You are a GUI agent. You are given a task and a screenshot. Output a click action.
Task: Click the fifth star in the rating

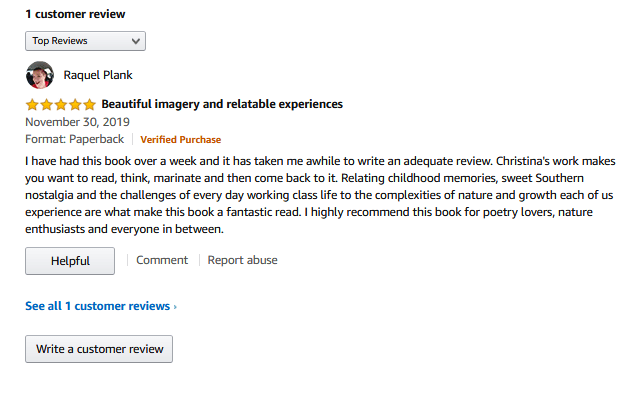coord(89,104)
